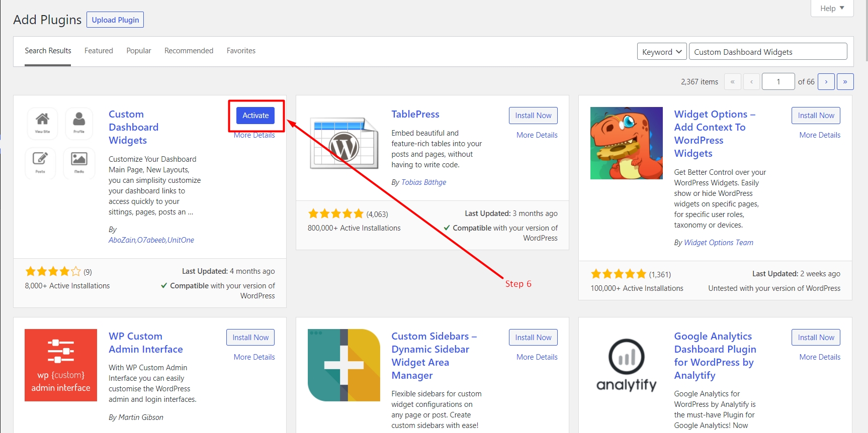Click the current page number field
868x433 pixels.
pyautogui.click(x=778, y=82)
